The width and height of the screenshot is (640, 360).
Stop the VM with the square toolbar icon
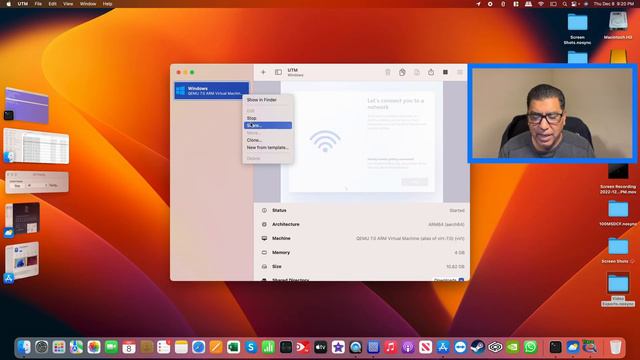pyautogui.click(x=445, y=72)
